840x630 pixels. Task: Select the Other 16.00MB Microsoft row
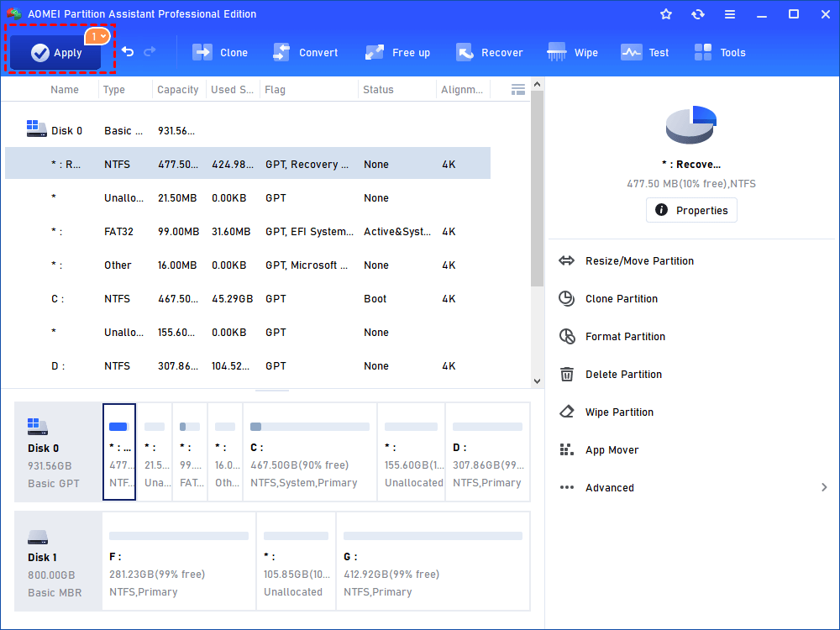click(x=248, y=265)
